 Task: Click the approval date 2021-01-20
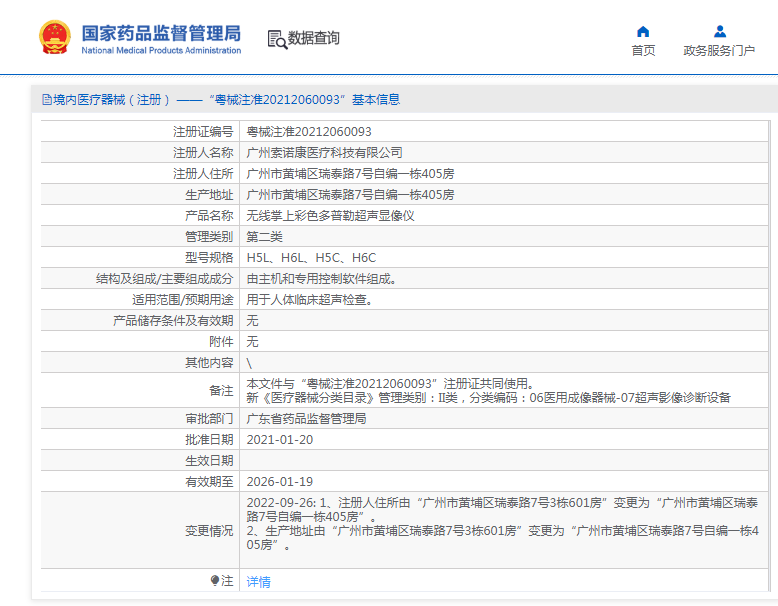(279, 440)
